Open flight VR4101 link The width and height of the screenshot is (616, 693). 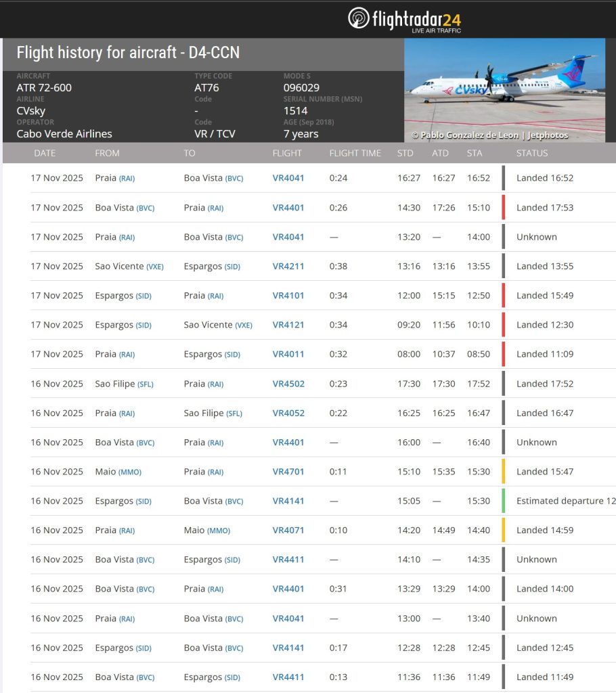coord(288,296)
